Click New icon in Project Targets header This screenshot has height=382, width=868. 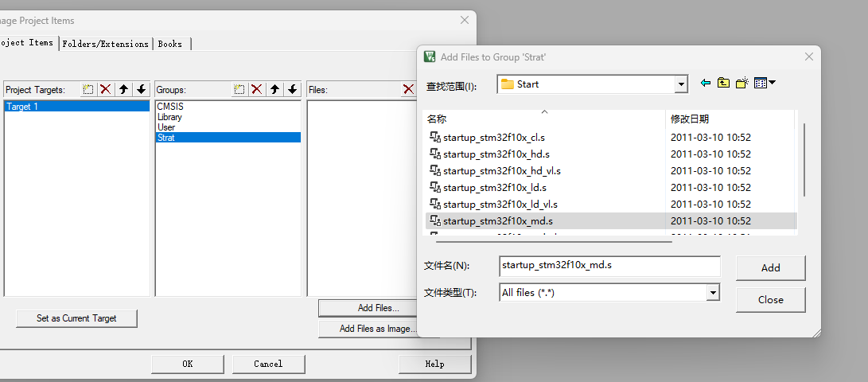click(x=88, y=89)
